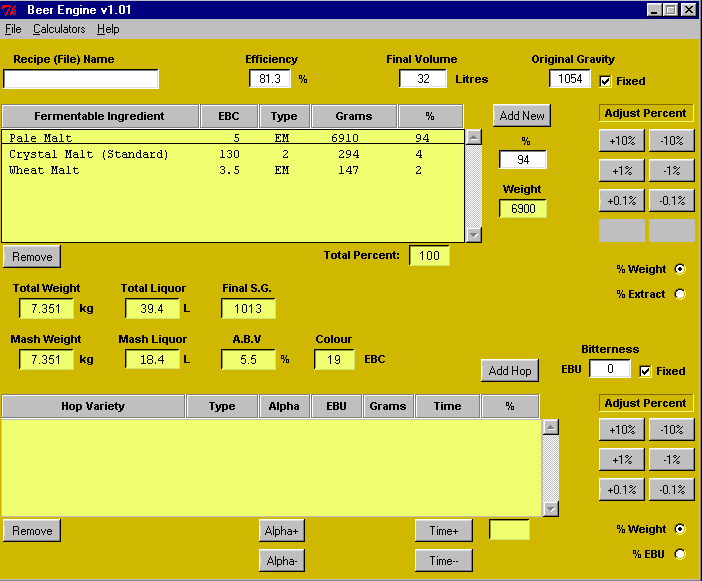The image size is (702, 581).
Task: Click the Colour value 19
Action: pyautogui.click(x=334, y=359)
